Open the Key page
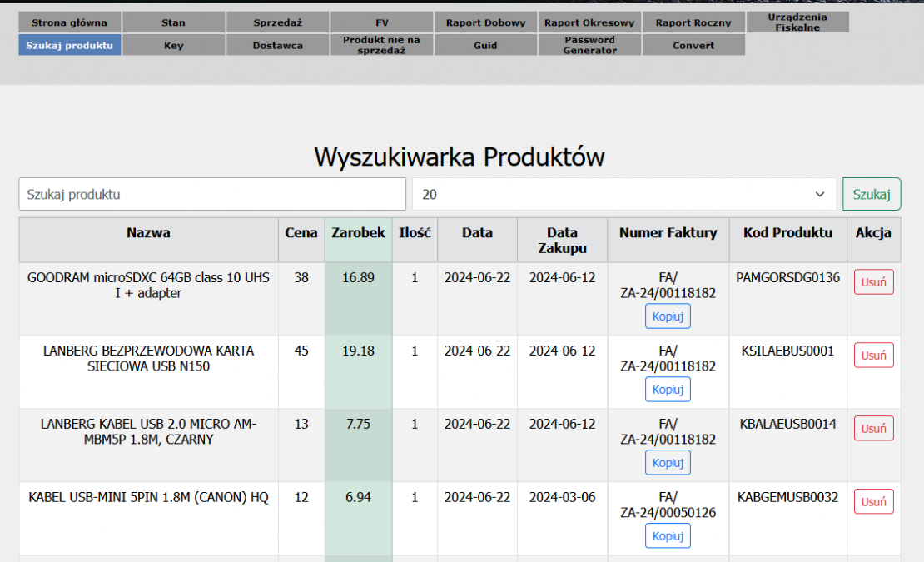 tap(173, 45)
